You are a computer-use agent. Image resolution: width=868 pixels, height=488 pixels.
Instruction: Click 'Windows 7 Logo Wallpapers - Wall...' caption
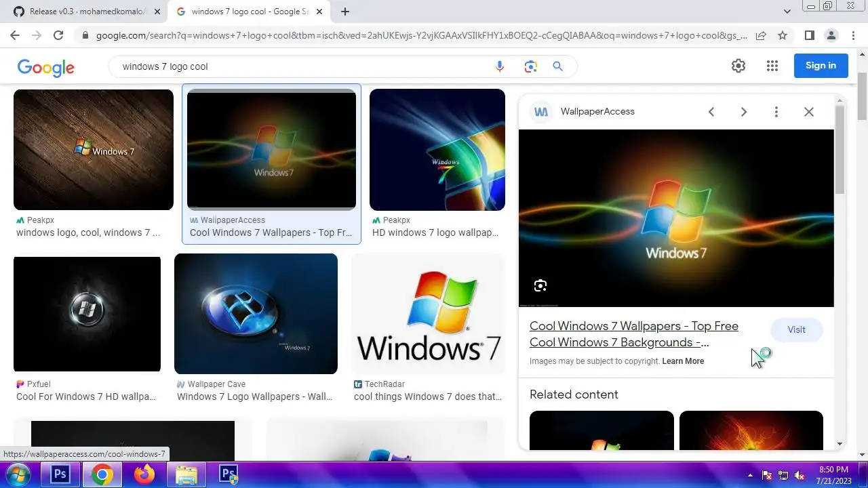click(254, 396)
